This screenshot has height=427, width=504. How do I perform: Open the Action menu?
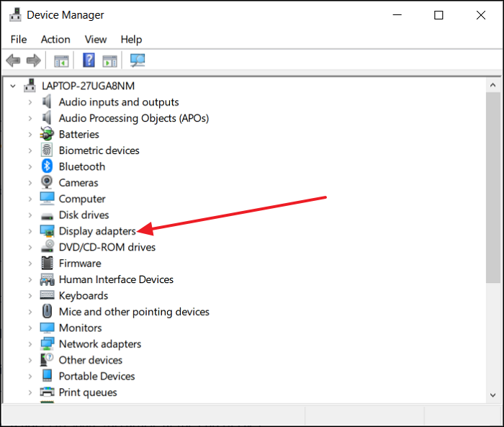(55, 40)
